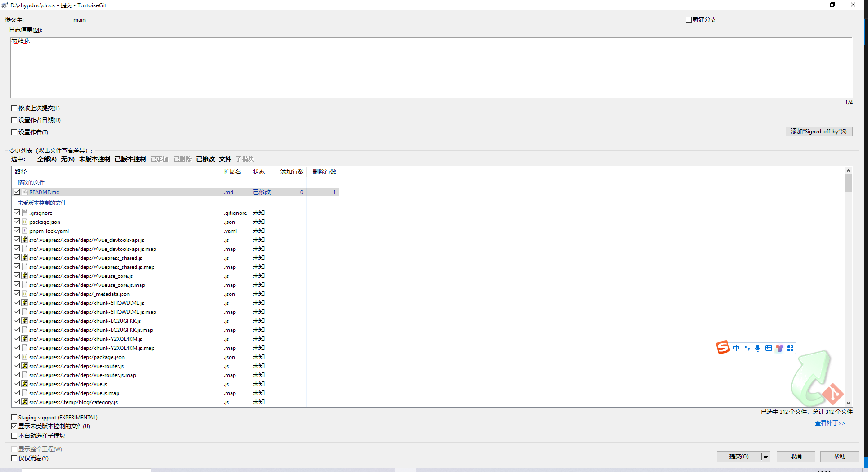Click the README.md file icon
868x472 pixels.
[x=25, y=192]
